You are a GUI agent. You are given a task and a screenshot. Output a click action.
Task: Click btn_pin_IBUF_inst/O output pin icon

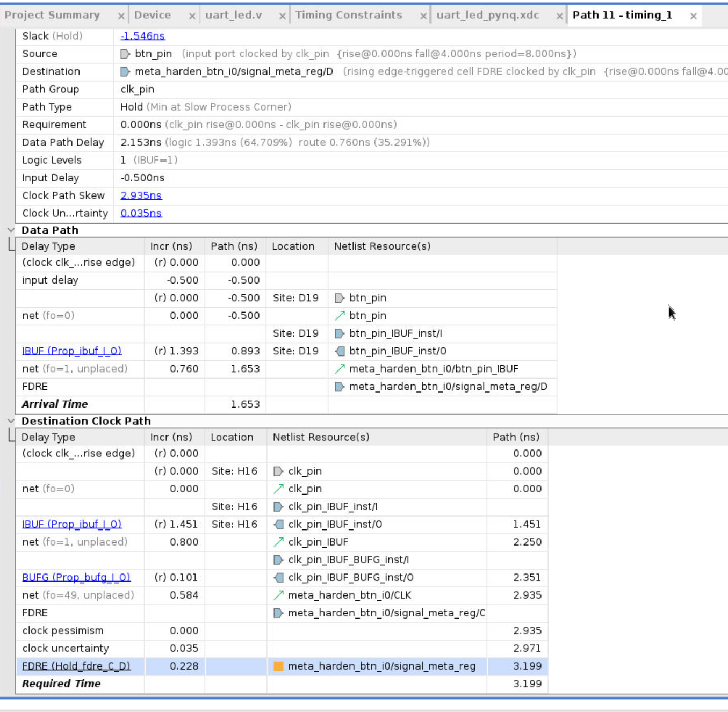pyautogui.click(x=340, y=351)
